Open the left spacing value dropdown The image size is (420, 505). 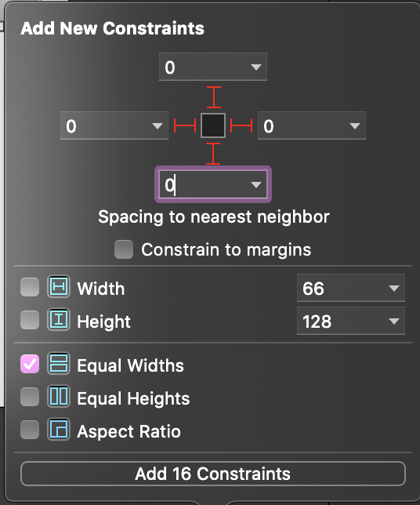click(157, 125)
